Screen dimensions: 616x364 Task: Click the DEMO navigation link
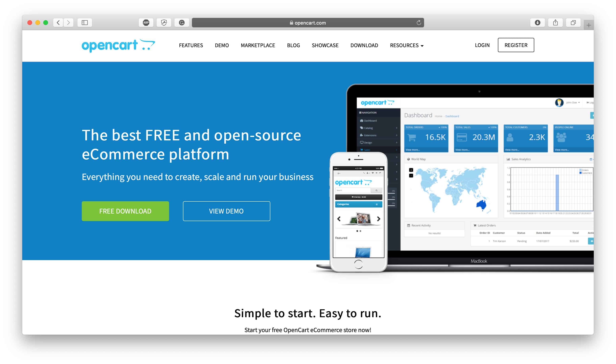point(222,45)
